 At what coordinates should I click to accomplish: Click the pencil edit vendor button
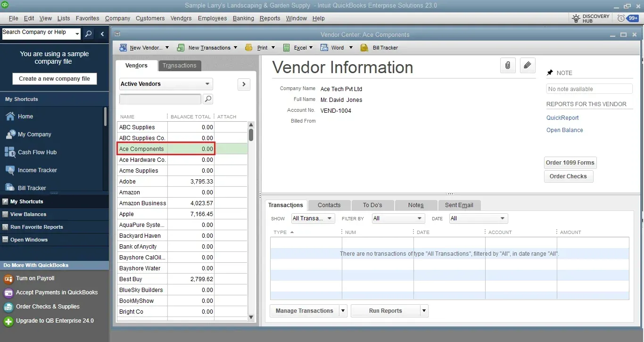(x=528, y=66)
